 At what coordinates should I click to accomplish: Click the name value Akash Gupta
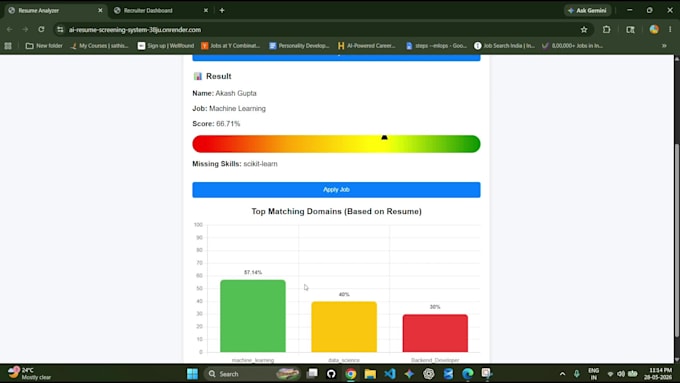[236, 93]
